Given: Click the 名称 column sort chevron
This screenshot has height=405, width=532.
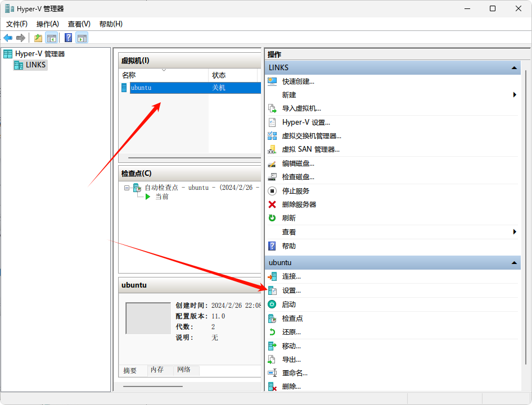Looking at the screenshot, I should tap(164, 70).
